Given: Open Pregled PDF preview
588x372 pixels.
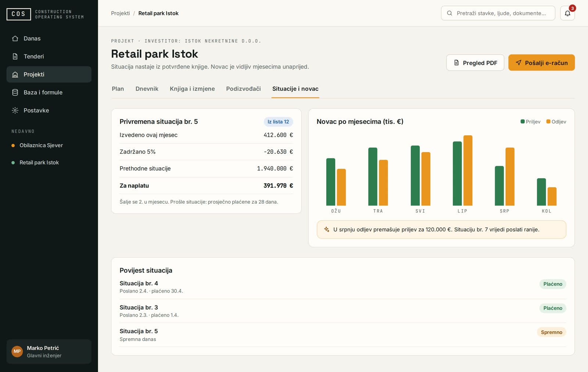Looking at the screenshot, I should click(475, 63).
